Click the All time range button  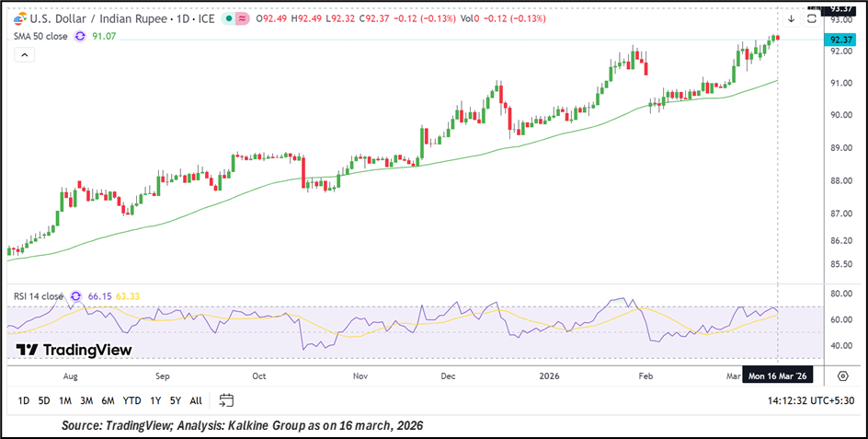[196, 400]
